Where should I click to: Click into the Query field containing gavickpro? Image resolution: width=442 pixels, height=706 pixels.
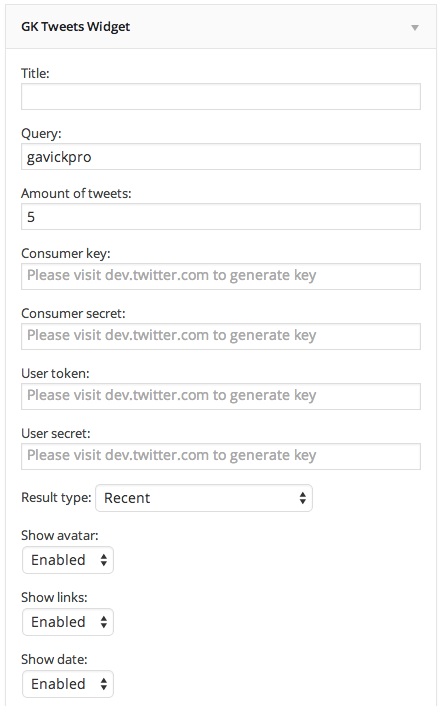coord(221,157)
